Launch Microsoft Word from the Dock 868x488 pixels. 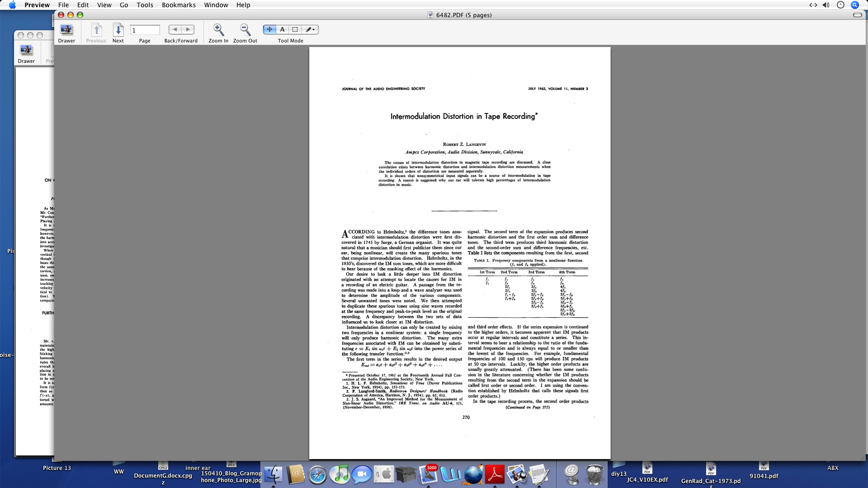coord(451,474)
